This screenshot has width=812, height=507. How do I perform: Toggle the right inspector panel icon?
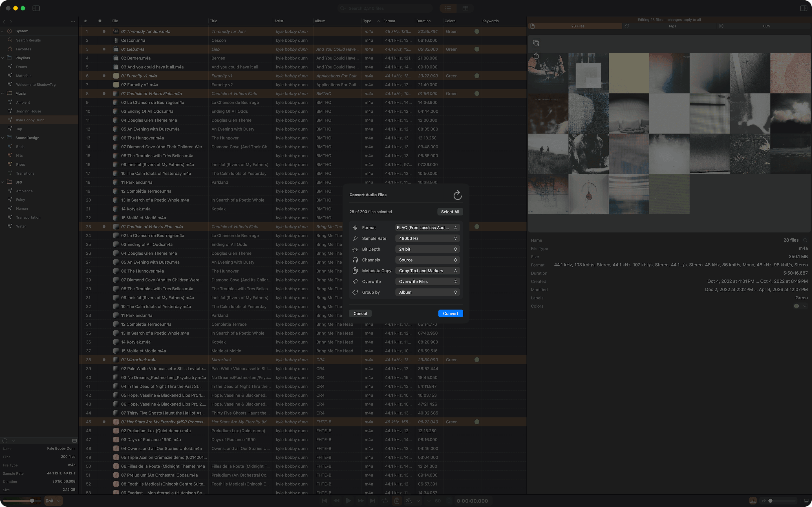[803, 8]
